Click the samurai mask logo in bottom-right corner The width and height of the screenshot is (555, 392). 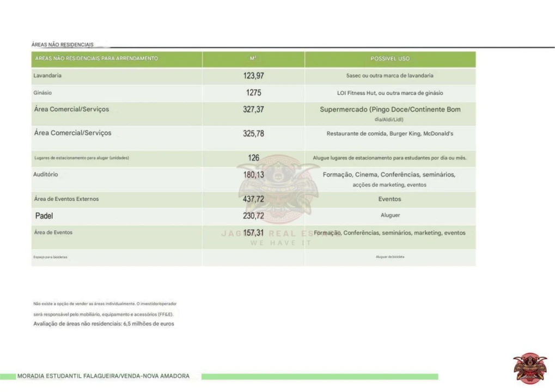529,368
